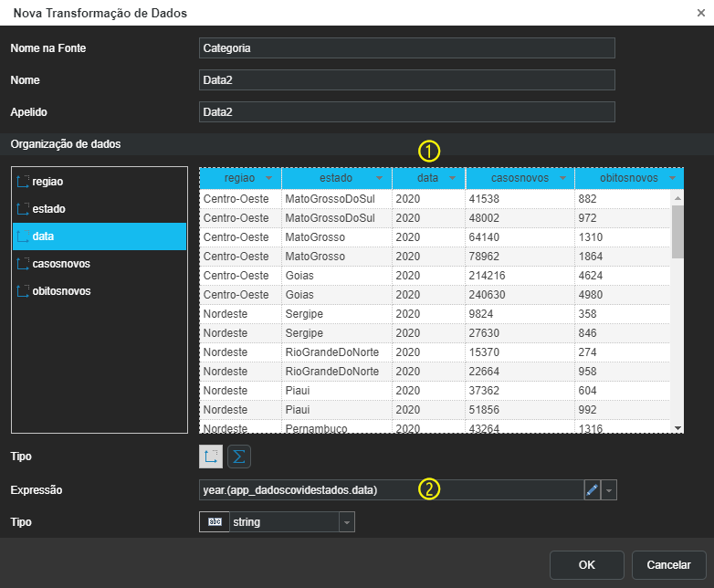
Task: Click the data column header
Action: (x=428, y=178)
